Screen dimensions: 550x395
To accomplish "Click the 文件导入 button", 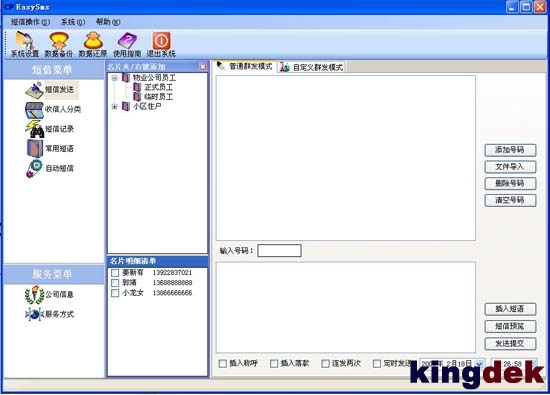I will 510,167.
